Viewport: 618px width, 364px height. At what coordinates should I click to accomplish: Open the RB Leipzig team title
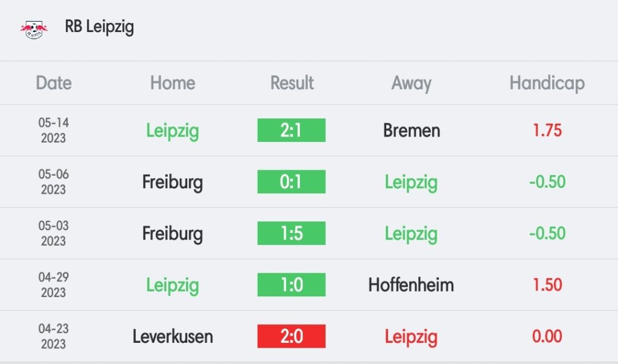coord(100,27)
